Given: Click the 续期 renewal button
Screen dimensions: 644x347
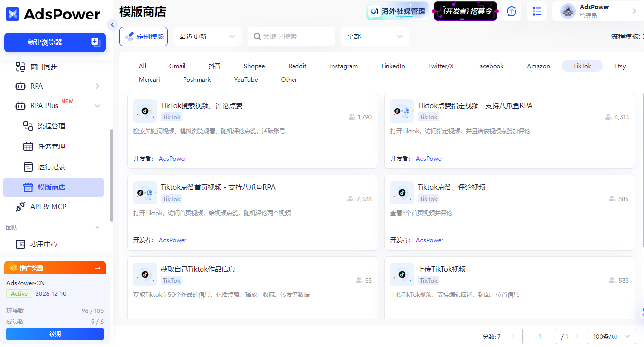Looking at the screenshot, I should (55, 334).
